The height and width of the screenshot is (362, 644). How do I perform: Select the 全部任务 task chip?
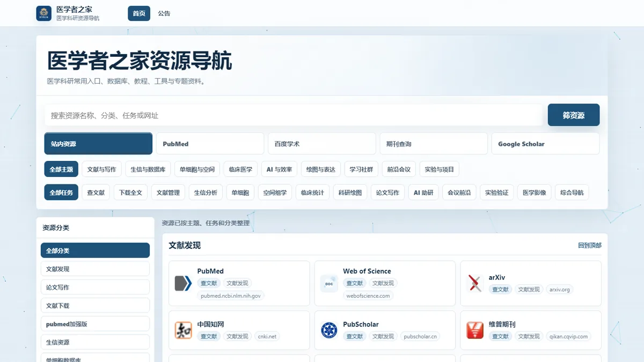click(62, 193)
